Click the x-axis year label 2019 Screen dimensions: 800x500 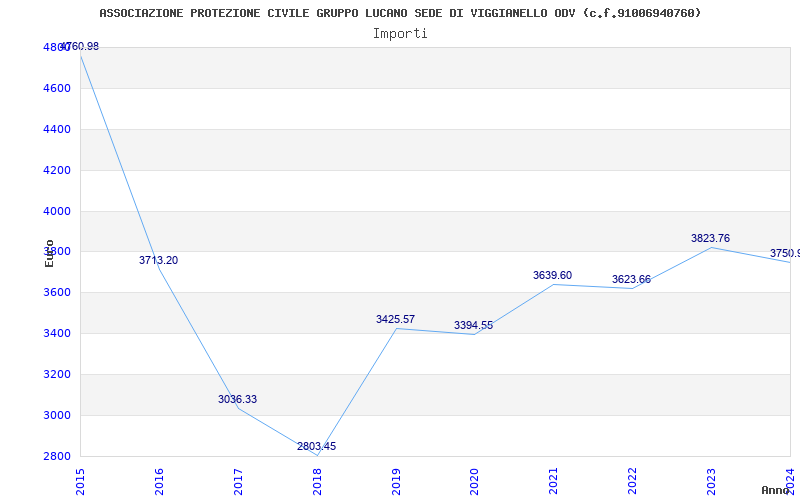click(396, 482)
